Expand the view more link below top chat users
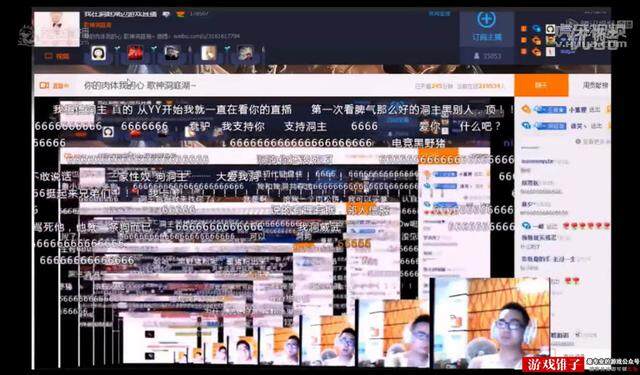This screenshot has width=640, height=375. 593,141
